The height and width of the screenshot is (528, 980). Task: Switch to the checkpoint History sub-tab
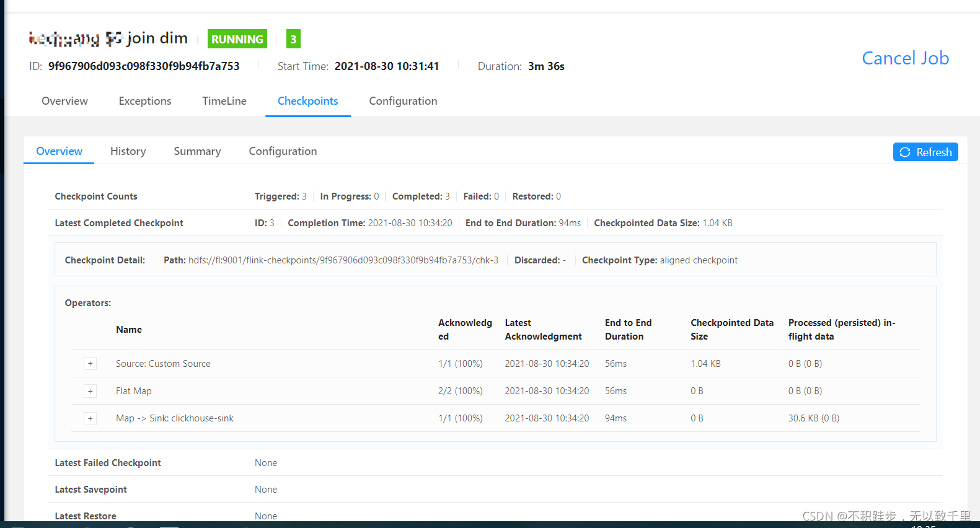pos(128,151)
